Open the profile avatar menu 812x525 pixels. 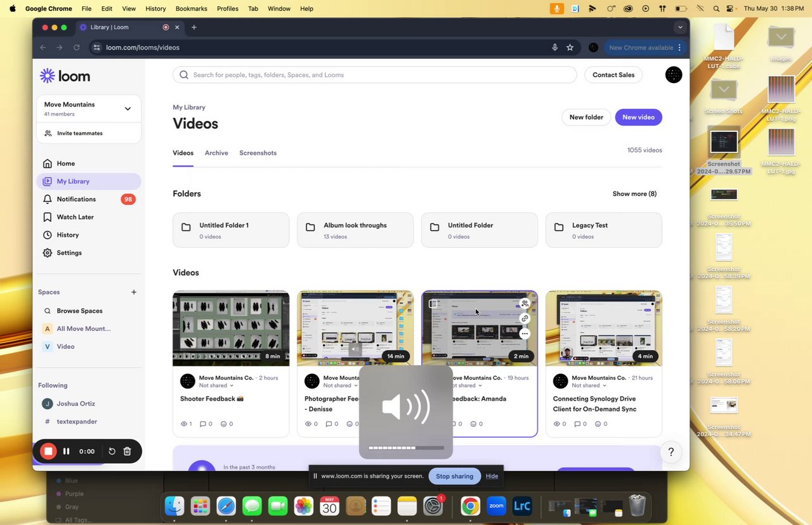tap(674, 75)
